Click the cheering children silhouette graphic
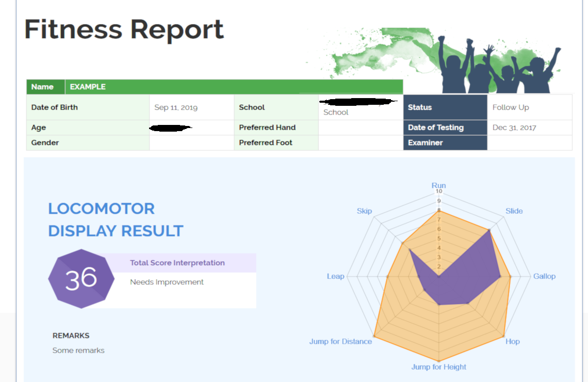The height and width of the screenshot is (382, 588). pos(498,65)
